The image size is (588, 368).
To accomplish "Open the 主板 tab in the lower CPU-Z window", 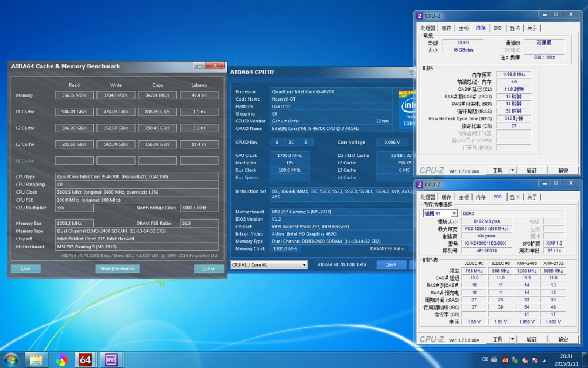I will (x=463, y=197).
